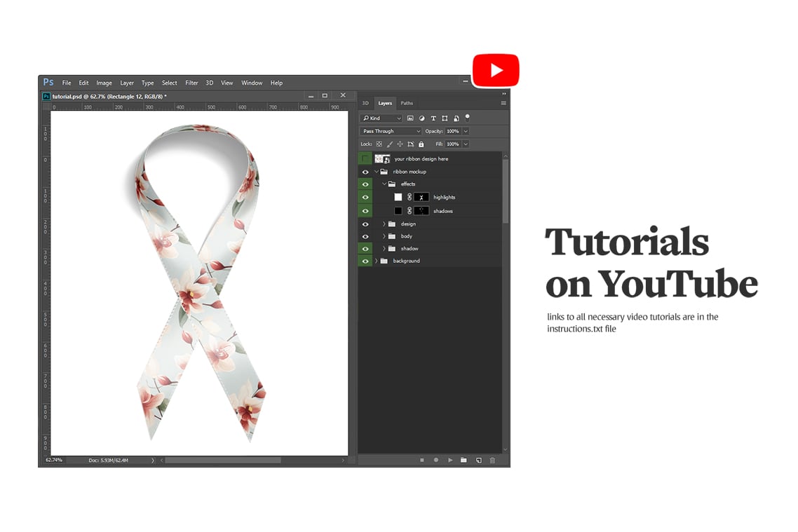Click the Lock All padlock icon
This screenshot has height=532, width=798.
coord(421,144)
